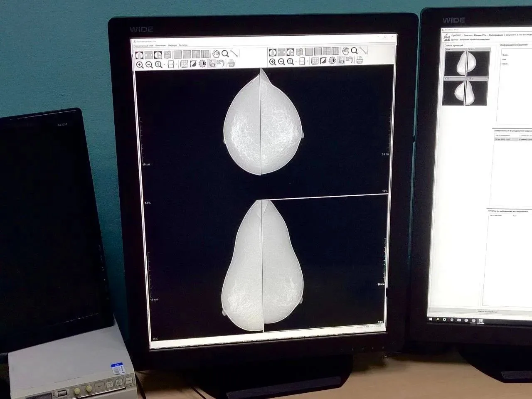This screenshot has width=532, height=399.
Task: Select the highlighted study row on right monitor
Action: (x=512, y=139)
